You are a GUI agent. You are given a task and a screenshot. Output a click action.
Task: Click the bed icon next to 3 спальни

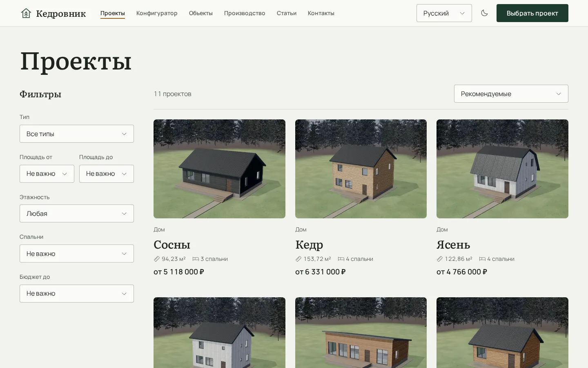click(196, 259)
